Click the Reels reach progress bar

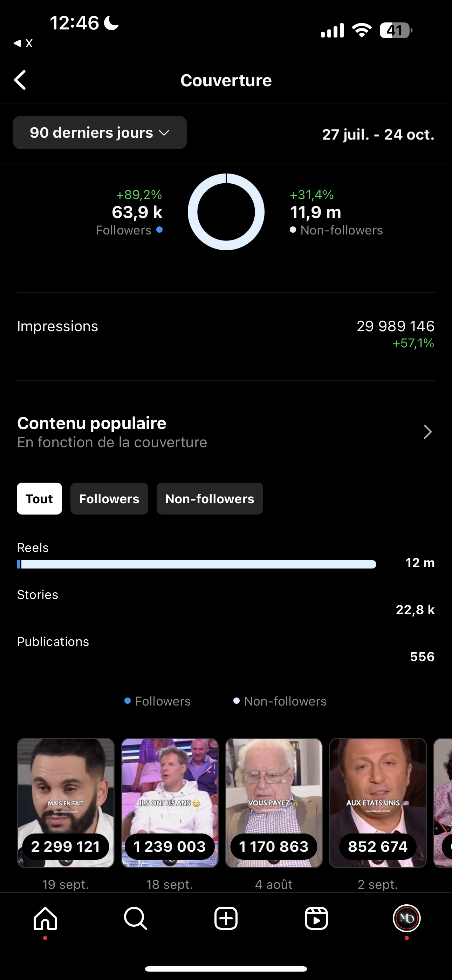point(196,564)
